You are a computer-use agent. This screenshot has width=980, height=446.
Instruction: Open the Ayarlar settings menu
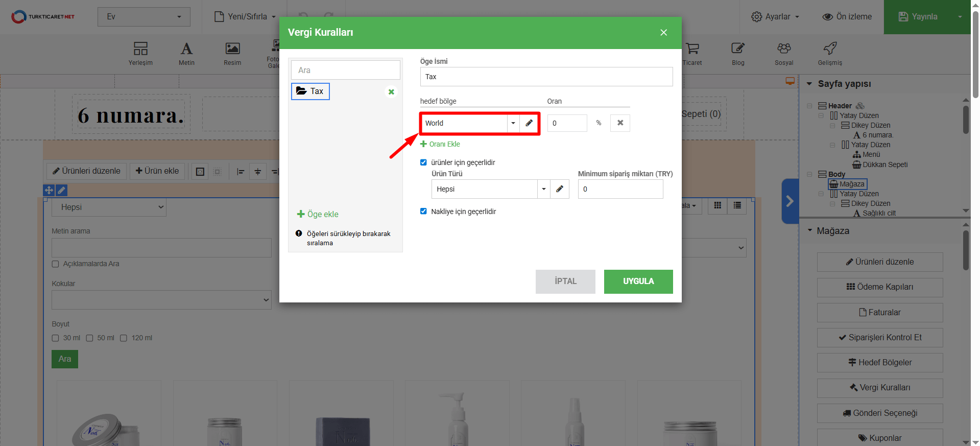(775, 17)
